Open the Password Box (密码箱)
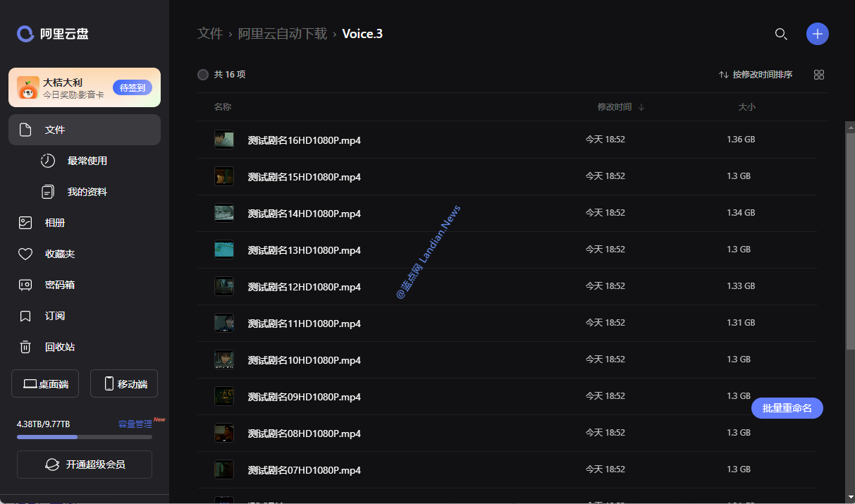This screenshot has height=504, width=855. tap(59, 285)
